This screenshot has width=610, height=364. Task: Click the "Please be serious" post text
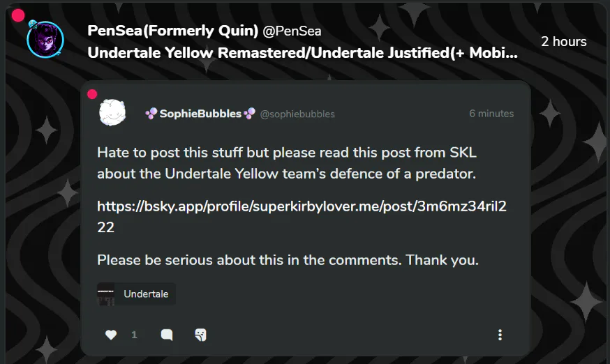[x=288, y=260]
